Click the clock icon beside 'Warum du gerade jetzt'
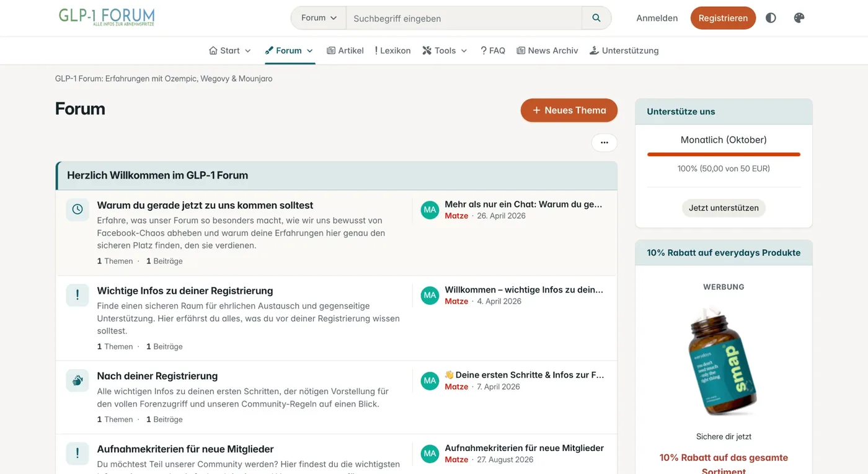The width and height of the screenshot is (868, 474). point(77,209)
